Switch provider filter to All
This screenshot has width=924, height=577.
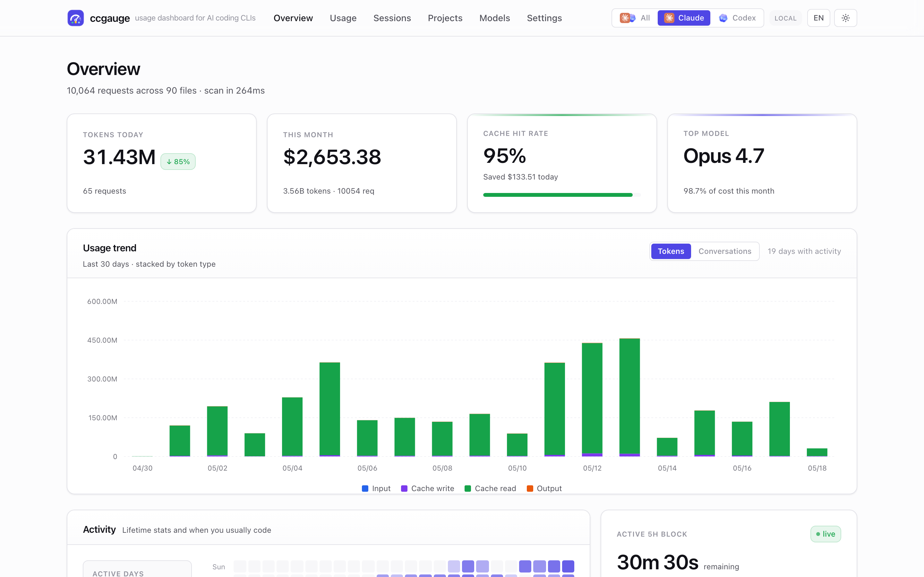pos(635,18)
